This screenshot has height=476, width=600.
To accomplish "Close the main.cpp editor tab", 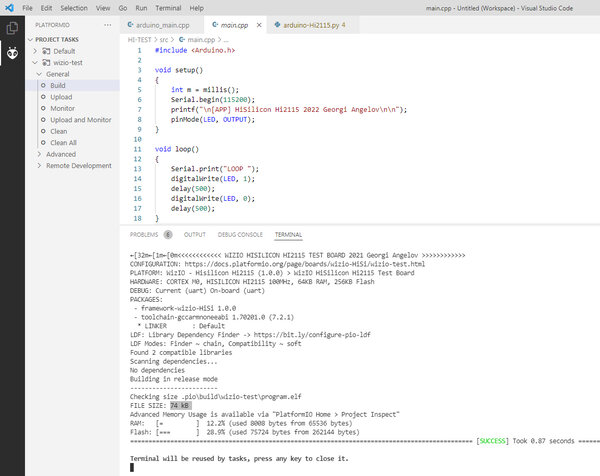I will click(259, 25).
